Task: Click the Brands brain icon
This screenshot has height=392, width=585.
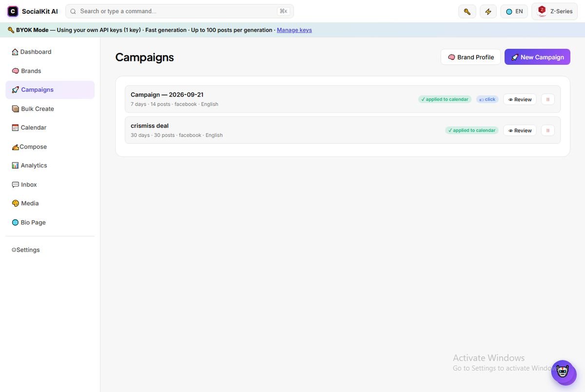Action: [x=15, y=71]
